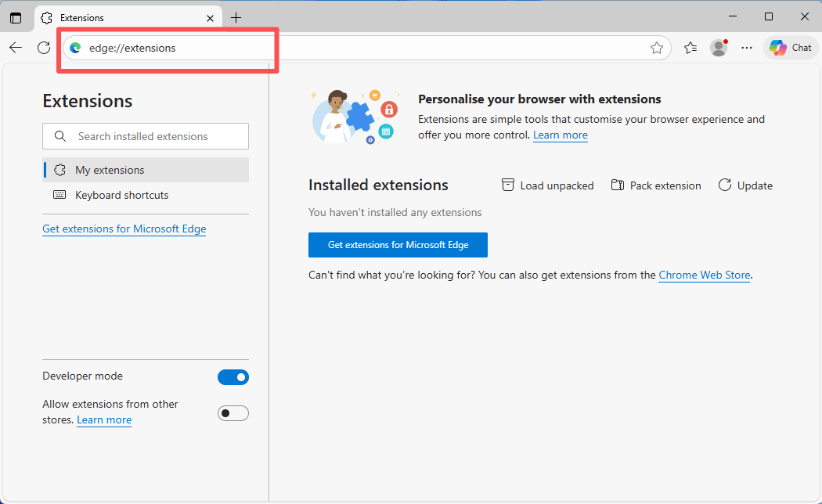
Task: Open the Settings and more menu
Action: [x=746, y=48]
